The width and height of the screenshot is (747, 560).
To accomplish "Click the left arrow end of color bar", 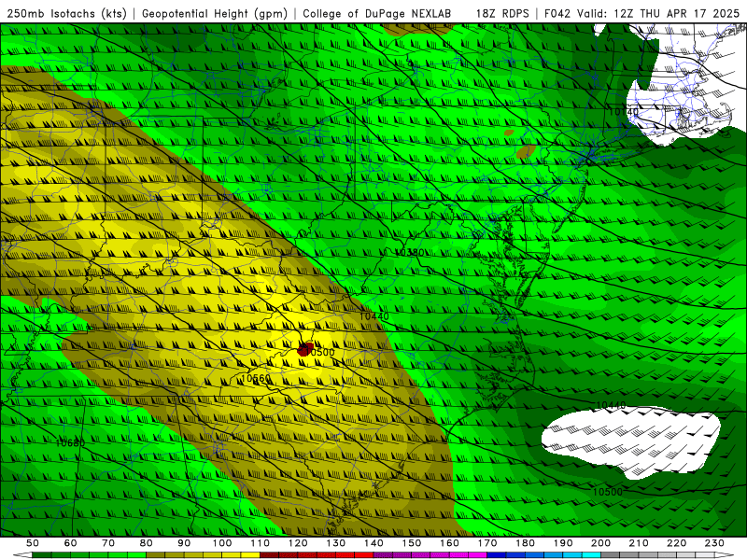I will click(22, 555).
